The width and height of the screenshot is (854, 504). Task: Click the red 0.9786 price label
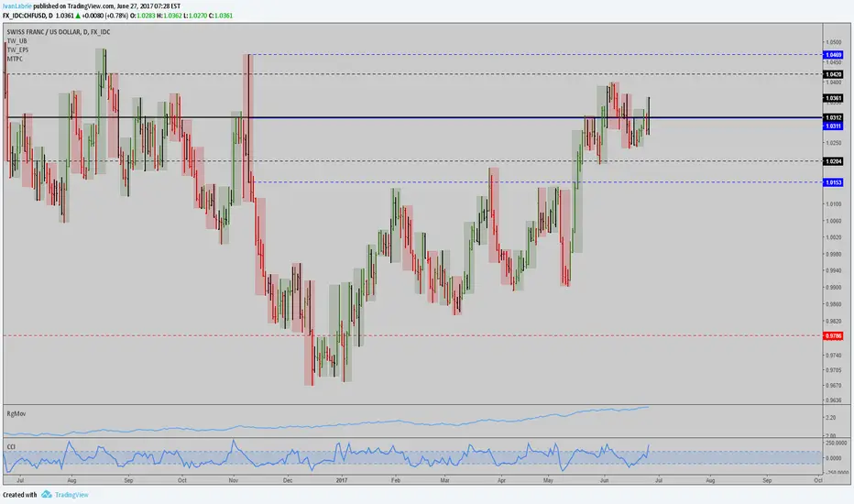pyautogui.click(x=833, y=335)
